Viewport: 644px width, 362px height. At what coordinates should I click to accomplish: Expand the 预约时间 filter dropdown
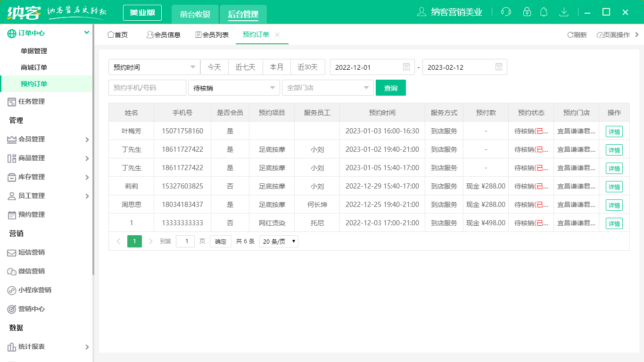pos(153,66)
